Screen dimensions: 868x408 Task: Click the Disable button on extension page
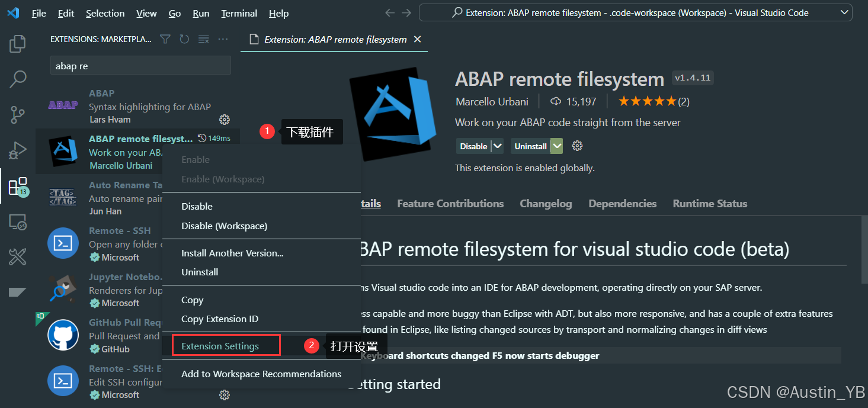click(x=473, y=146)
